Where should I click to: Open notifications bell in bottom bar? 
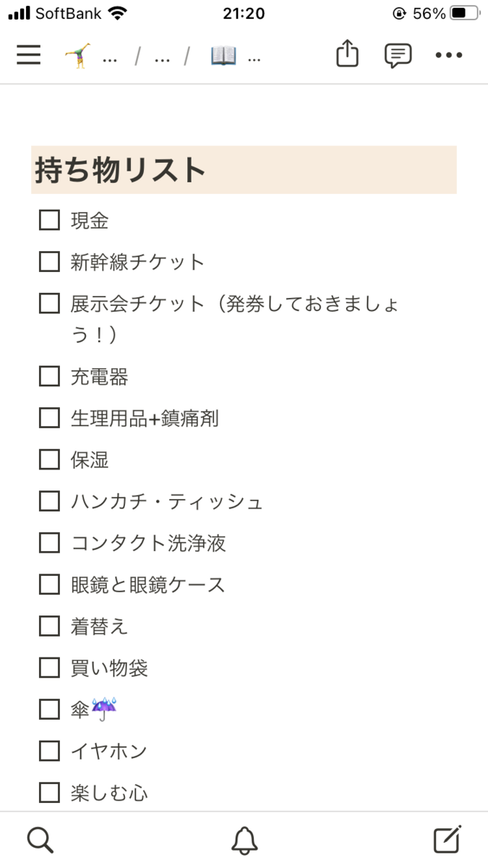[244, 840]
